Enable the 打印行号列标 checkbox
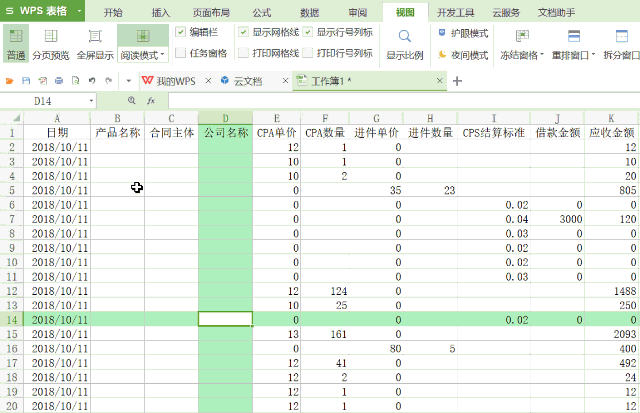Image resolution: width=640 pixels, height=413 pixels. coord(308,53)
